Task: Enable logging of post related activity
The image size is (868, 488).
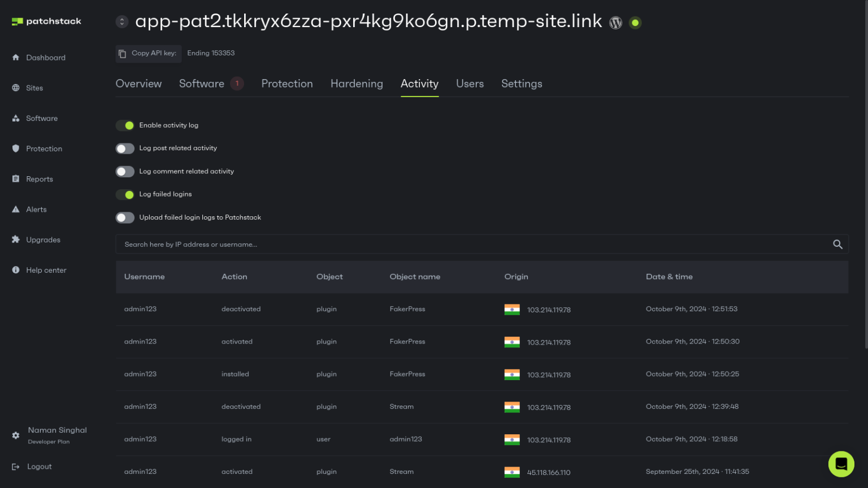Action: click(x=125, y=148)
